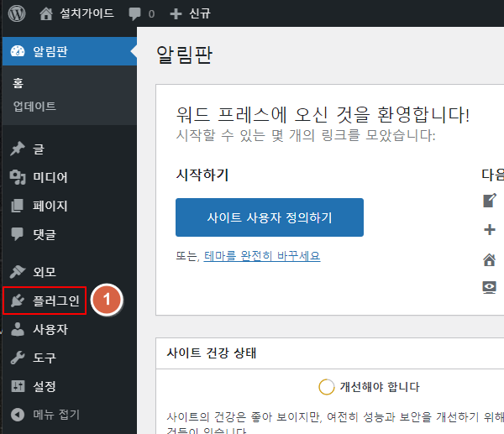
Task: Click the 시작할 수 있는 몇 개의 링크 subtitle
Action: pyautogui.click(x=306, y=135)
